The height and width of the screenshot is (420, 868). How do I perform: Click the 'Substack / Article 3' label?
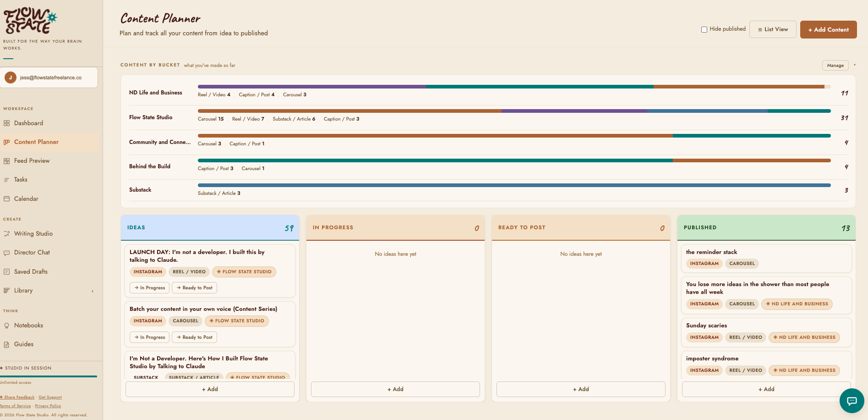coord(219,193)
